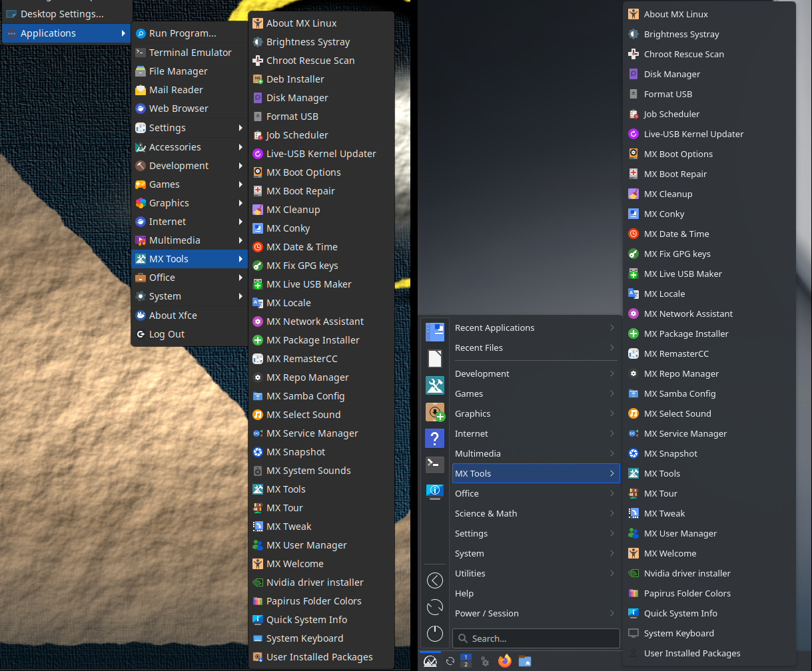812x671 pixels.
Task: Expand the Recent Files chevron
Action: (611, 347)
